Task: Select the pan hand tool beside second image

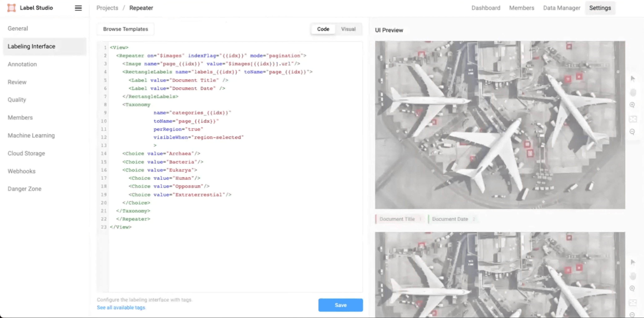Action: click(633, 276)
